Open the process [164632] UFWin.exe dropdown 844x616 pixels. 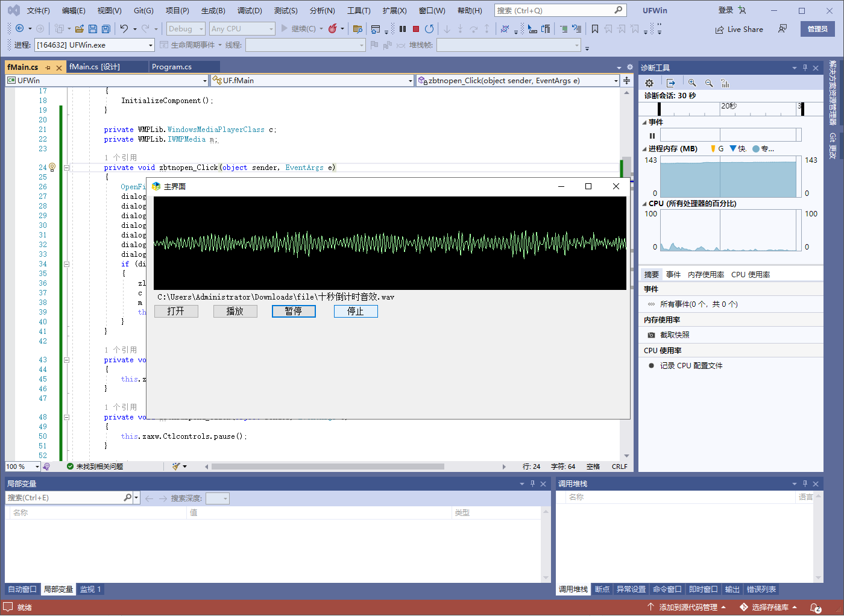95,45
